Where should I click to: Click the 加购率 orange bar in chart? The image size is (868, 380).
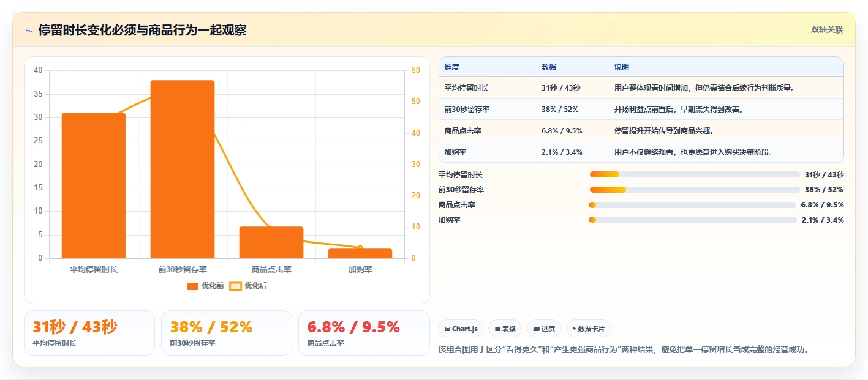(360, 253)
